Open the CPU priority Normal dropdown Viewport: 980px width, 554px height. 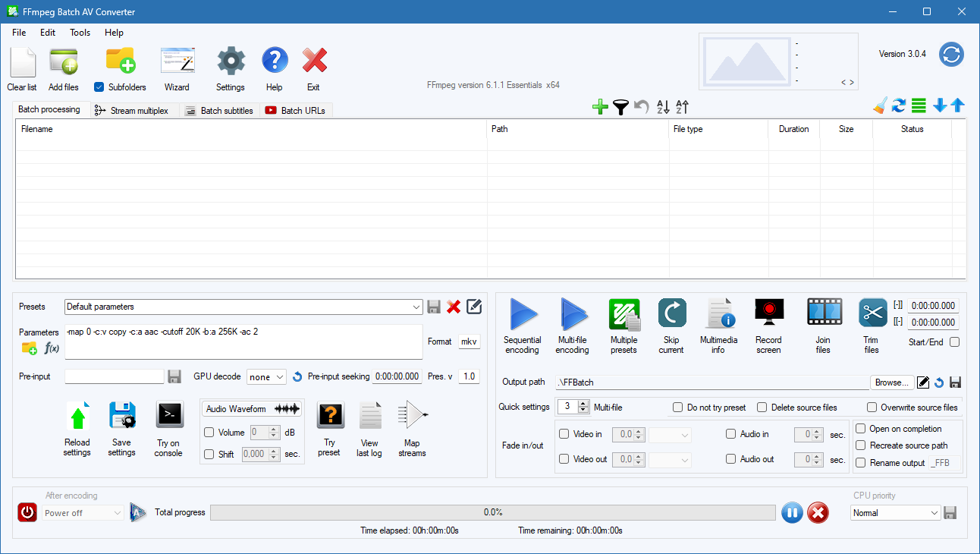tap(896, 513)
